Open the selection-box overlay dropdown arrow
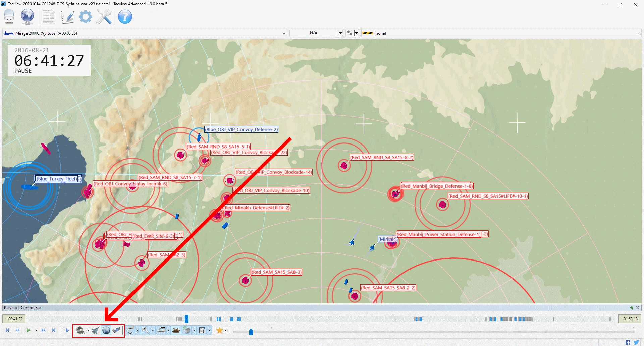644x346 pixels. tap(209, 331)
